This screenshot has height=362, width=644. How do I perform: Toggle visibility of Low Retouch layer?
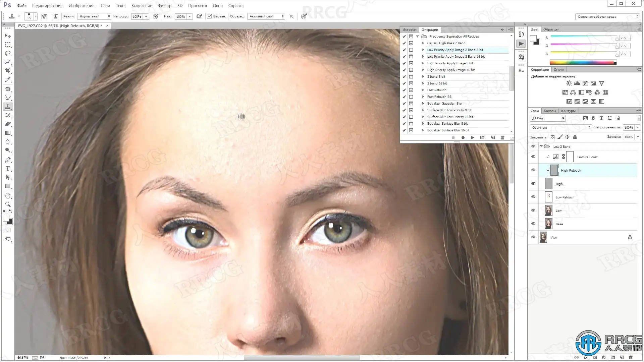click(533, 197)
